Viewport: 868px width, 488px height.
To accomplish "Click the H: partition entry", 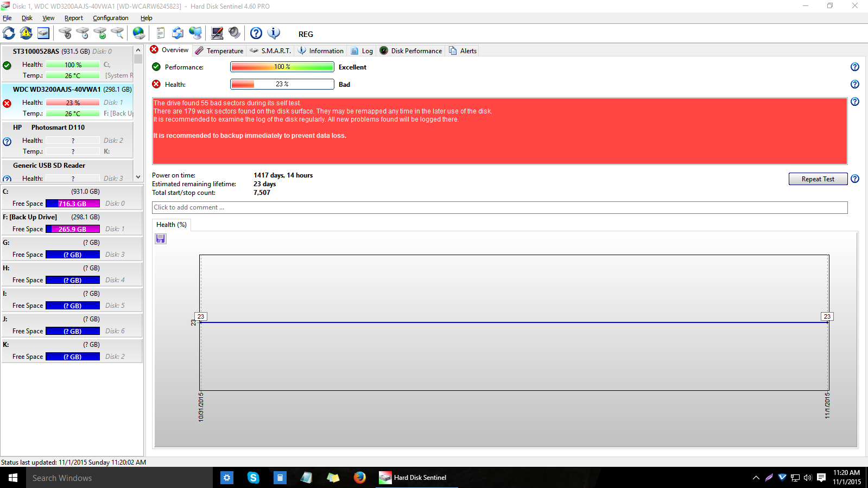I will (72, 274).
